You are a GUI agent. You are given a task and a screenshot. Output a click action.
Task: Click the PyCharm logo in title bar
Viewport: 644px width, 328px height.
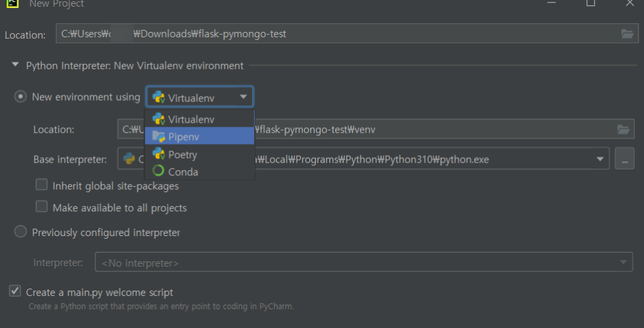pyautogui.click(x=13, y=3)
